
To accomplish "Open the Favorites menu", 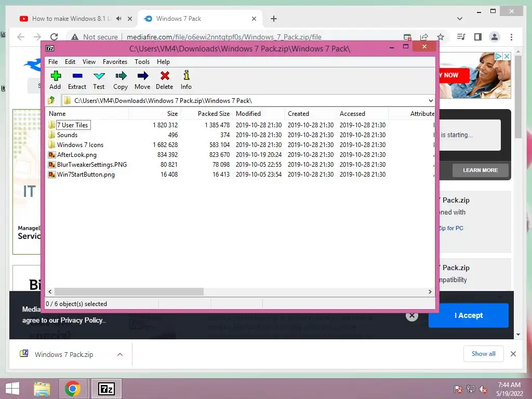I will pyautogui.click(x=115, y=62).
